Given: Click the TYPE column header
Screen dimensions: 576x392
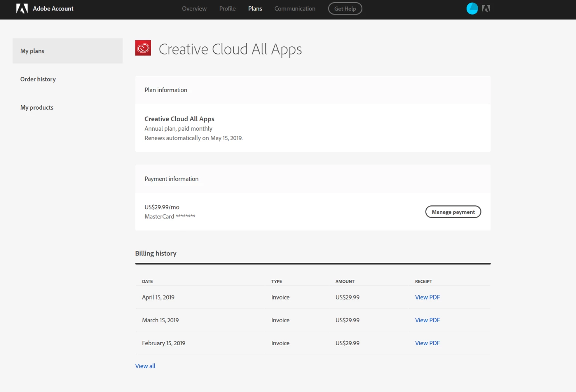Looking at the screenshot, I should point(277,281).
